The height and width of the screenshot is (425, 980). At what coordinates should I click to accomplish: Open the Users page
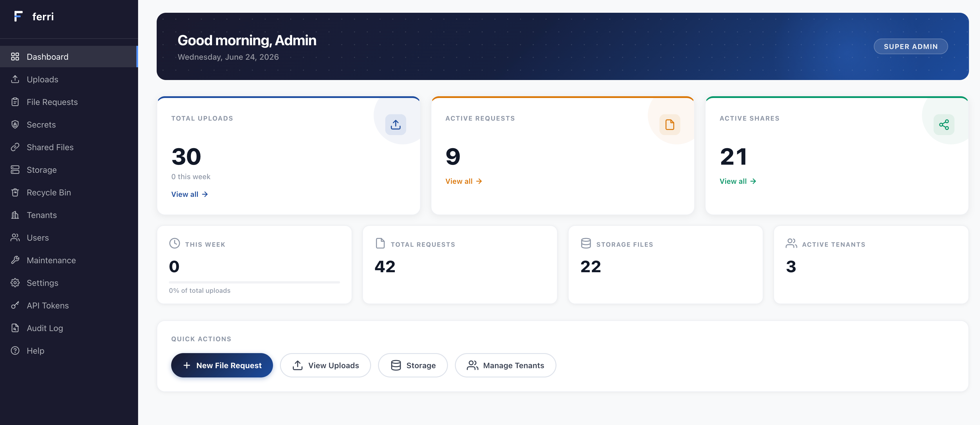69,238
